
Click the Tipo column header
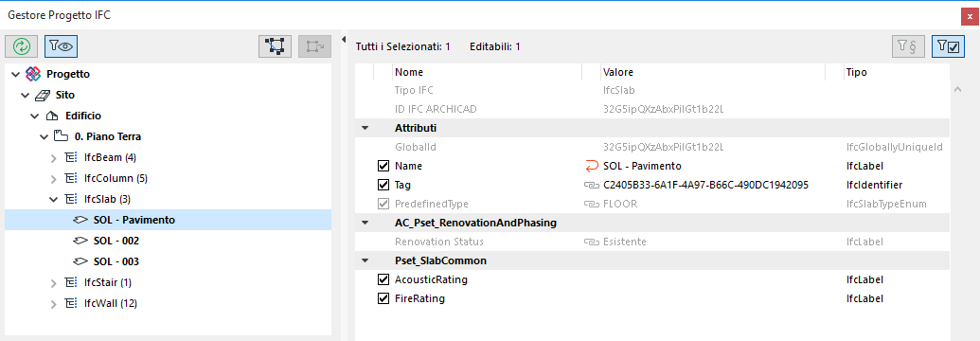[x=897, y=72]
